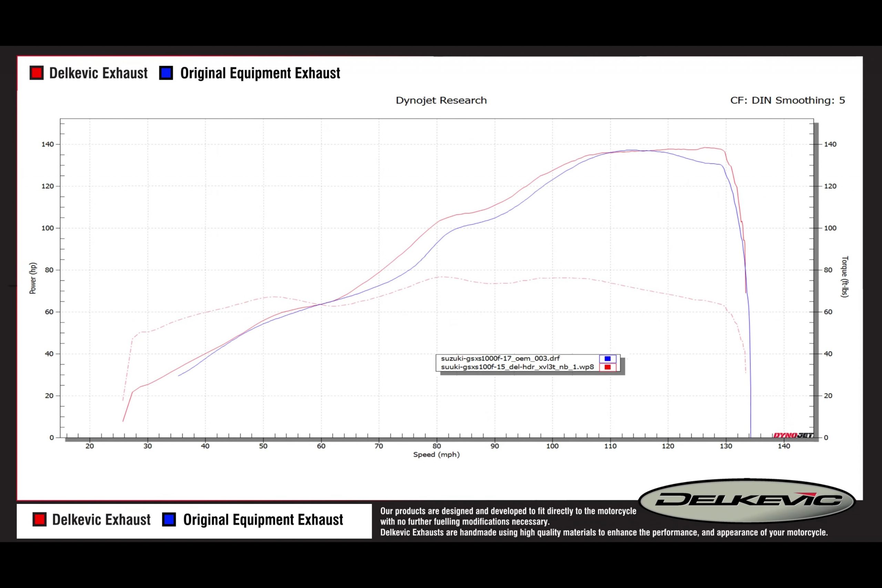Select the suuki-gsxs100f-15_del-hdr_xvl3t_nb_1.wp8 legend entry

[x=517, y=367]
